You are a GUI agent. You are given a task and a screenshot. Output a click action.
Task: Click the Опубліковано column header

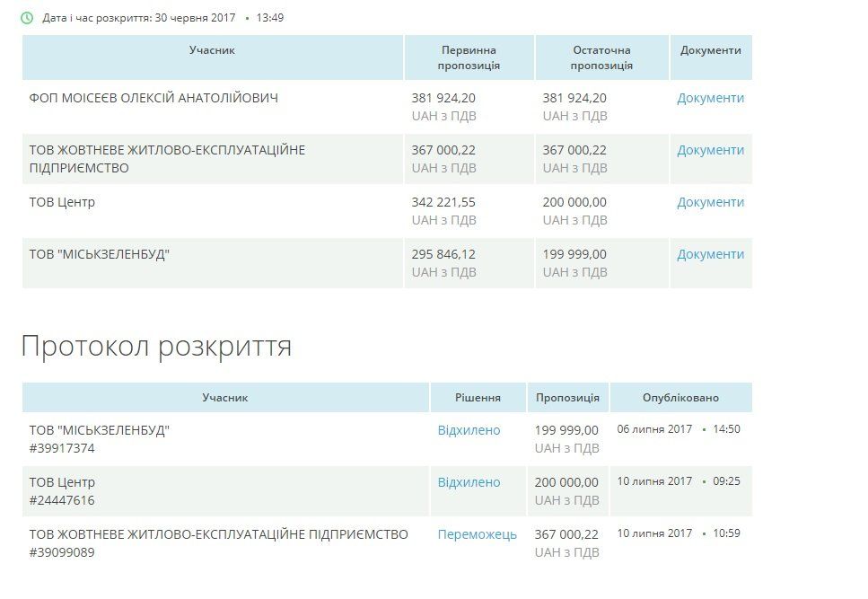[680, 397]
